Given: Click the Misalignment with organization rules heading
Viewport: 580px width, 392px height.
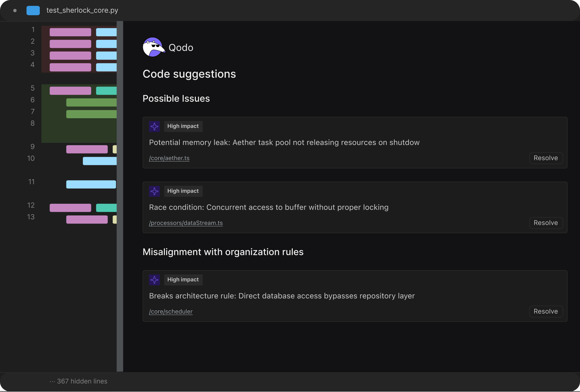Looking at the screenshot, I should pyautogui.click(x=223, y=252).
